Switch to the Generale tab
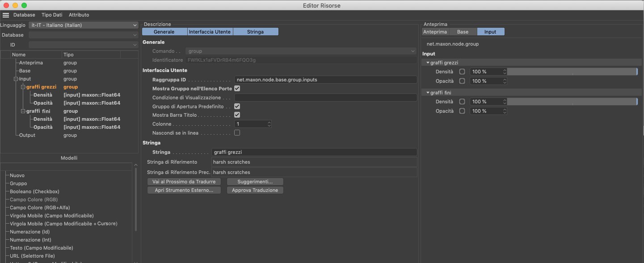The image size is (644, 263). [164, 32]
